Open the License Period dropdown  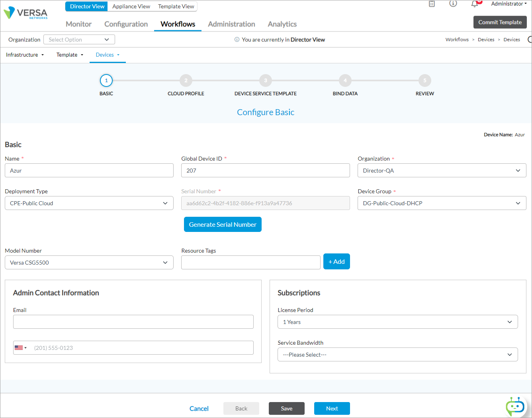[x=397, y=322]
